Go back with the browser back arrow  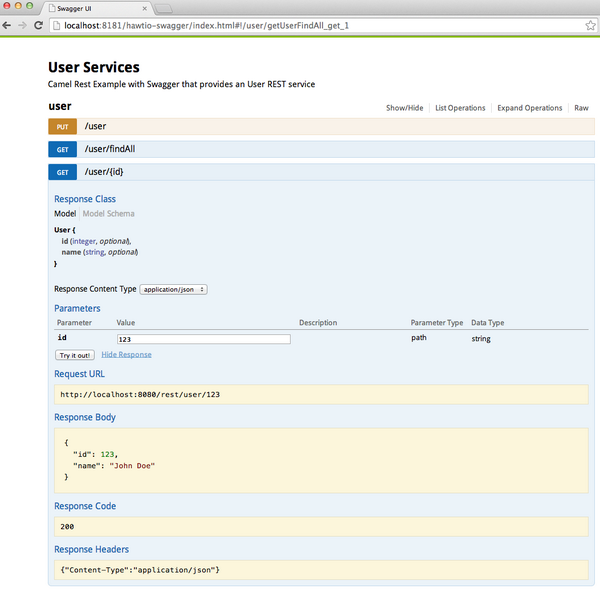[x=7, y=26]
